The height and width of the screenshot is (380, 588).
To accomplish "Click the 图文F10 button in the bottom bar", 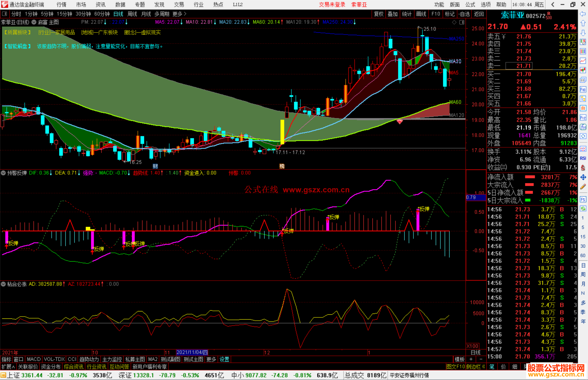I will (x=456, y=367).
